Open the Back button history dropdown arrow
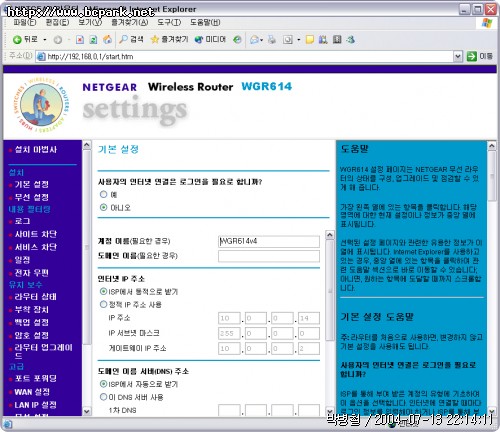500x432 pixels. click(x=45, y=40)
